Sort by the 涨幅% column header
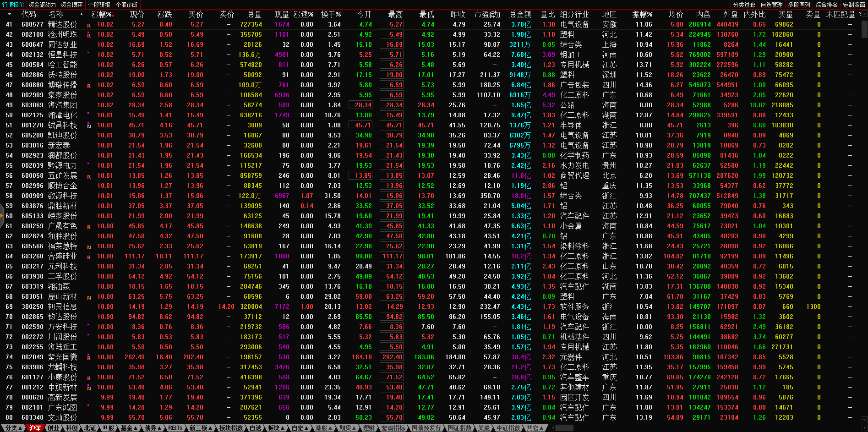The height and width of the screenshot is (432, 868). (x=101, y=14)
